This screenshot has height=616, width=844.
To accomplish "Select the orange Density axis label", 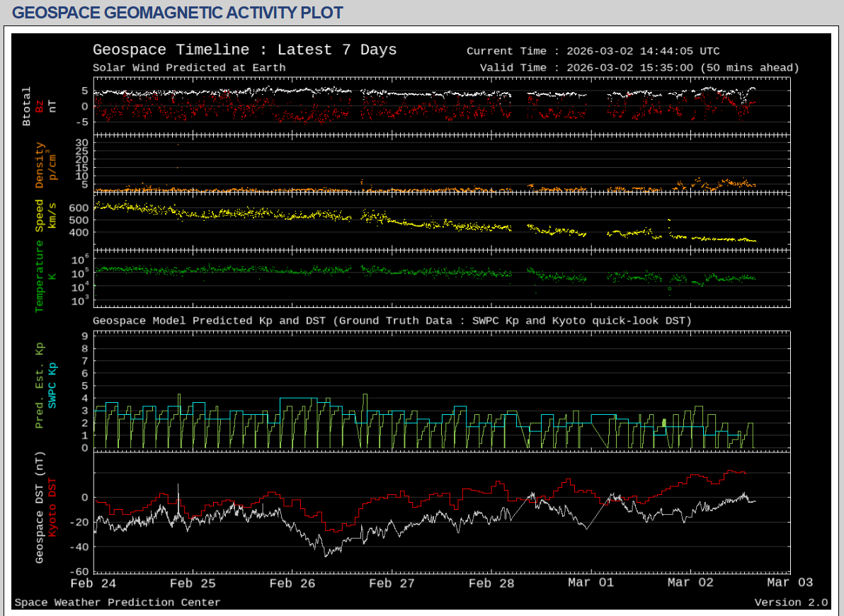I will [x=40, y=165].
